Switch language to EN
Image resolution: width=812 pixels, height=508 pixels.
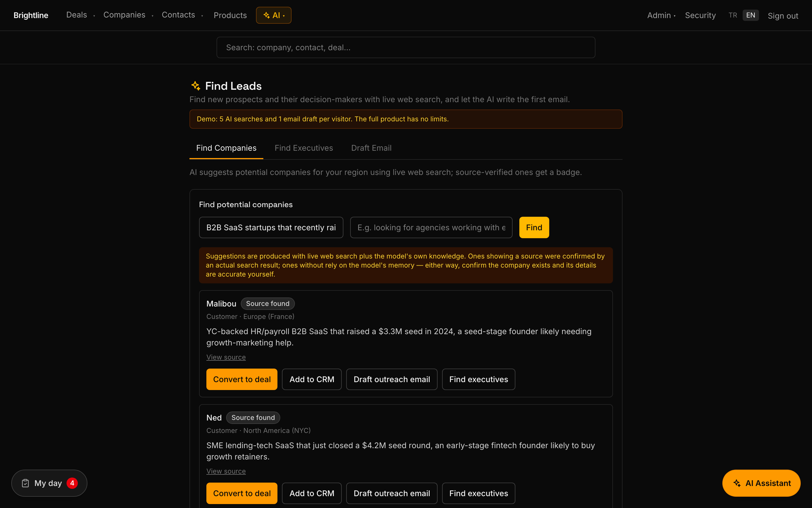[751, 15]
